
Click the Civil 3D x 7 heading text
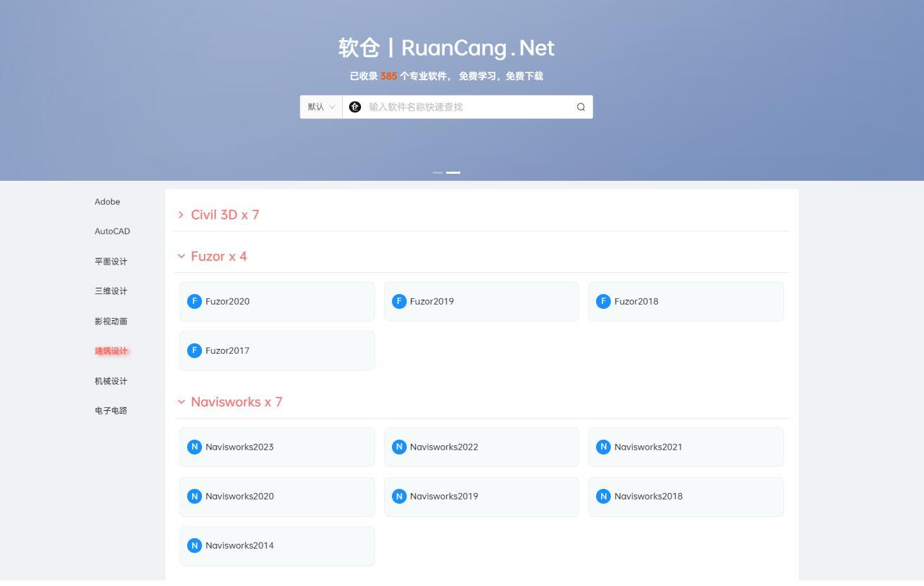225,215
